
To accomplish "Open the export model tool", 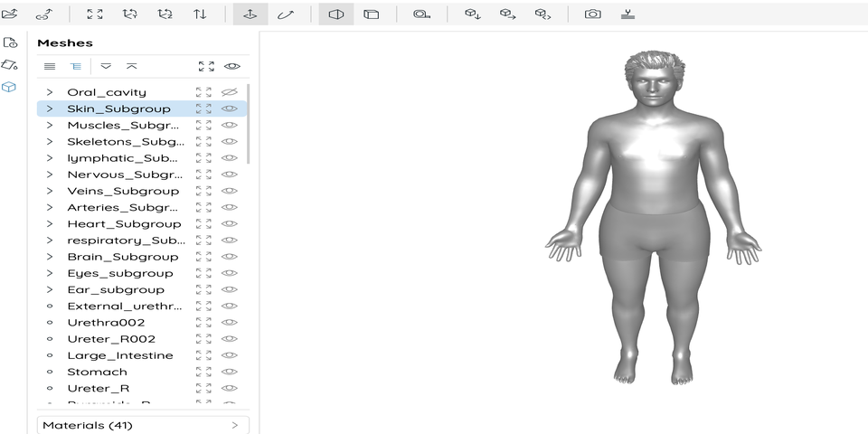I will coord(507,14).
